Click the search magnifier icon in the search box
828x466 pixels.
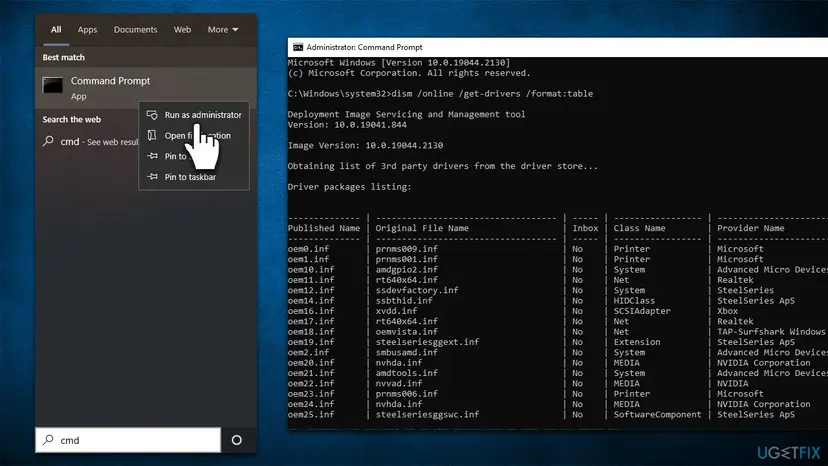49,440
